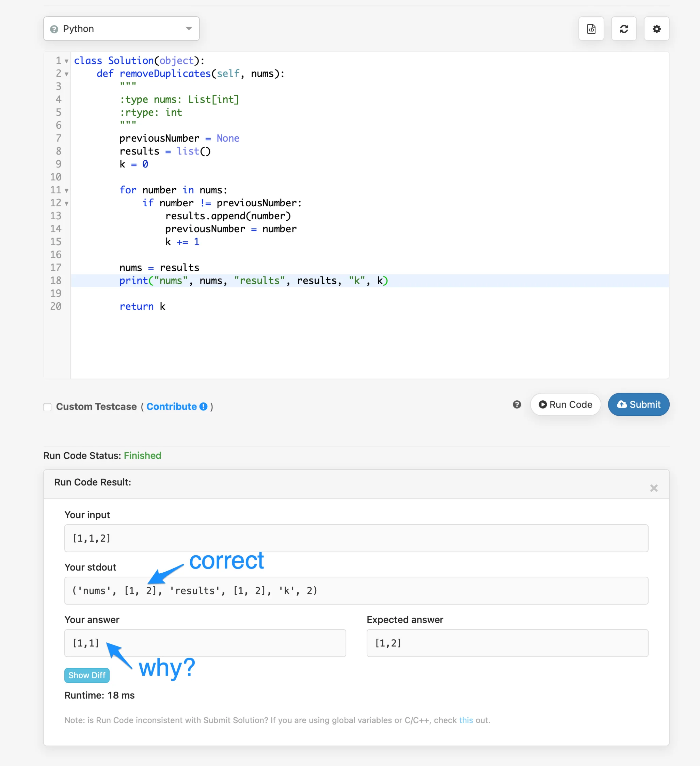Viewport: 700px width, 766px height.
Task: Follow the 'this' link in the note
Action: [x=465, y=720]
